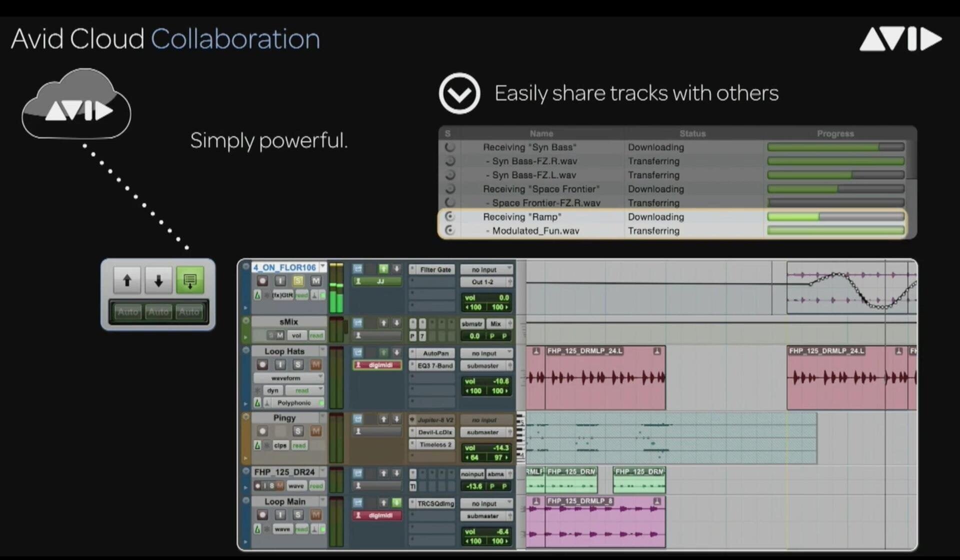The image size is (960, 560).
Task: Click the Name column header in share panel
Action: click(x=541, y=133)
